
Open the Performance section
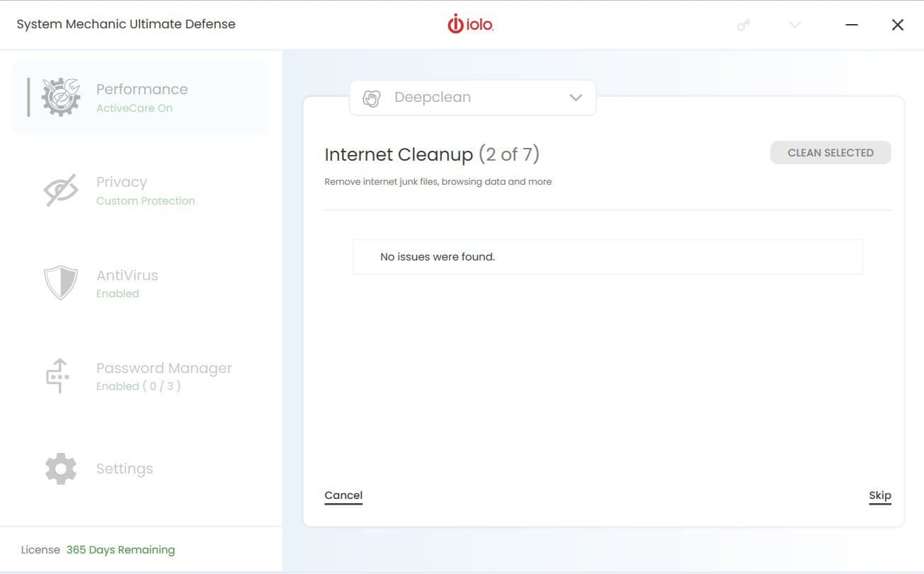(140, 98)
